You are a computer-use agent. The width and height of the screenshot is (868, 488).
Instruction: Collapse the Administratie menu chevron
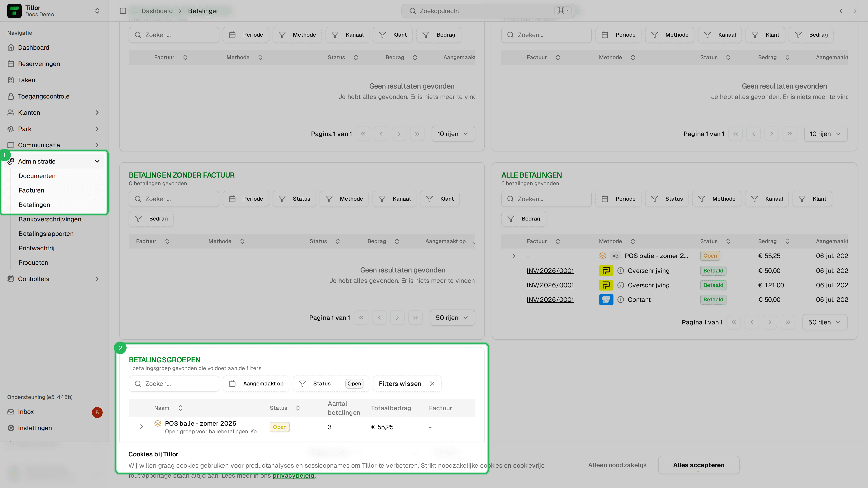[97, 161]
